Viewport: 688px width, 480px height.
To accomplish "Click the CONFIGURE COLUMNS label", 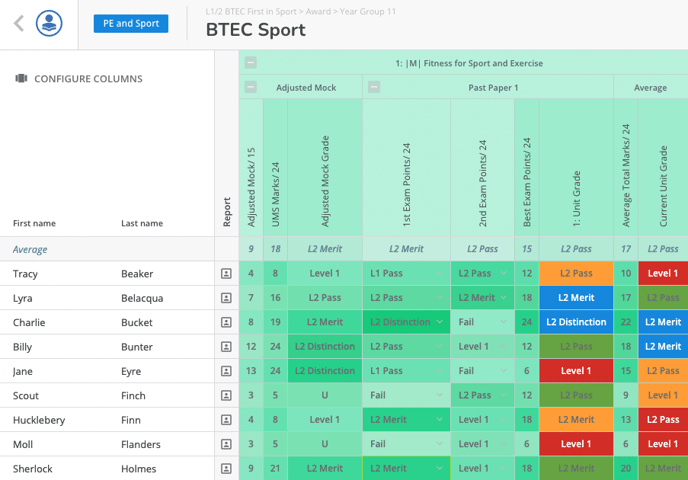I will [x=88, y=79].
